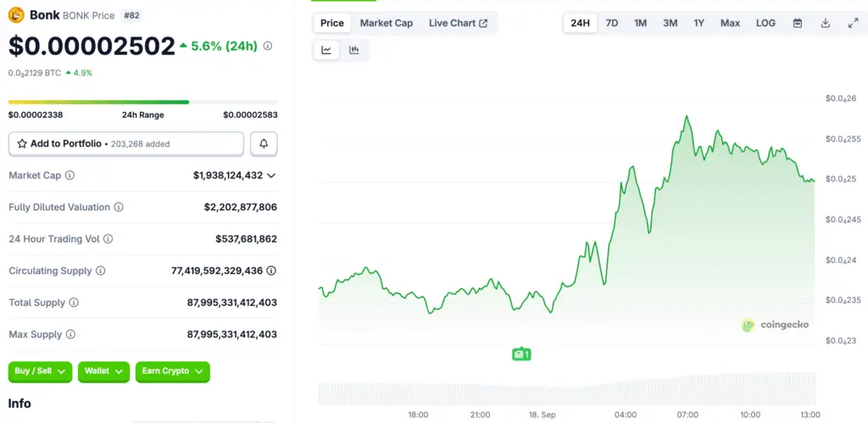
Task: Click the info icon after 77,419,592,329,436 value
Action: click(271, 270)
